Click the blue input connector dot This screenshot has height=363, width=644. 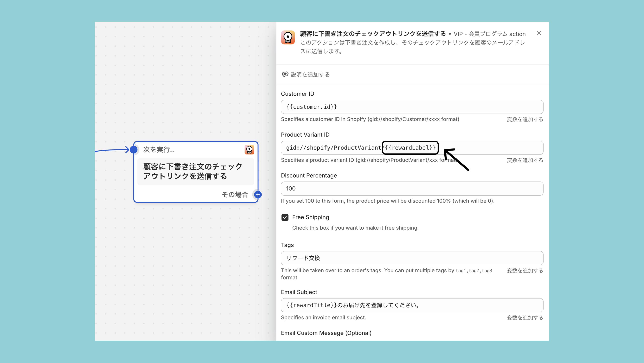point(134,150)
